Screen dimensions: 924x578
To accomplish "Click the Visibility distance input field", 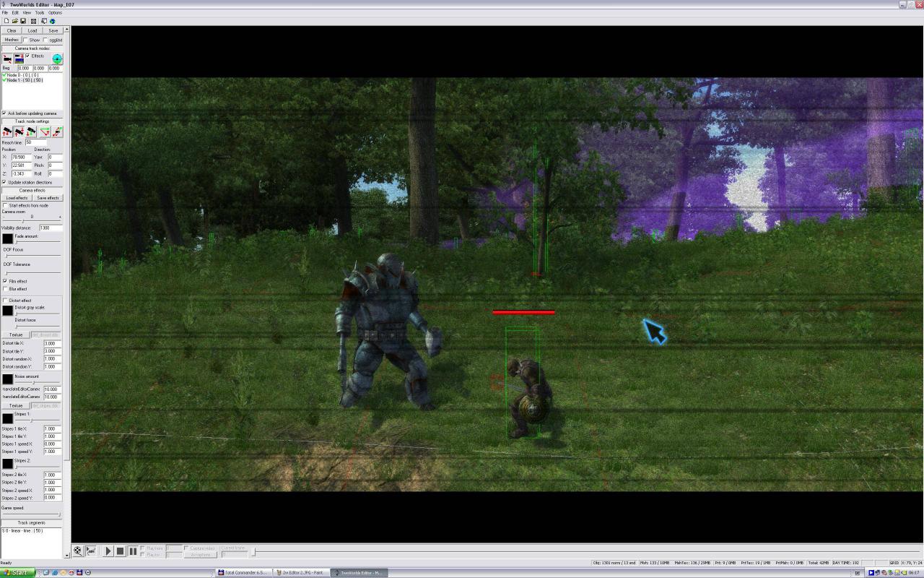I will click(x=51, y=228).
